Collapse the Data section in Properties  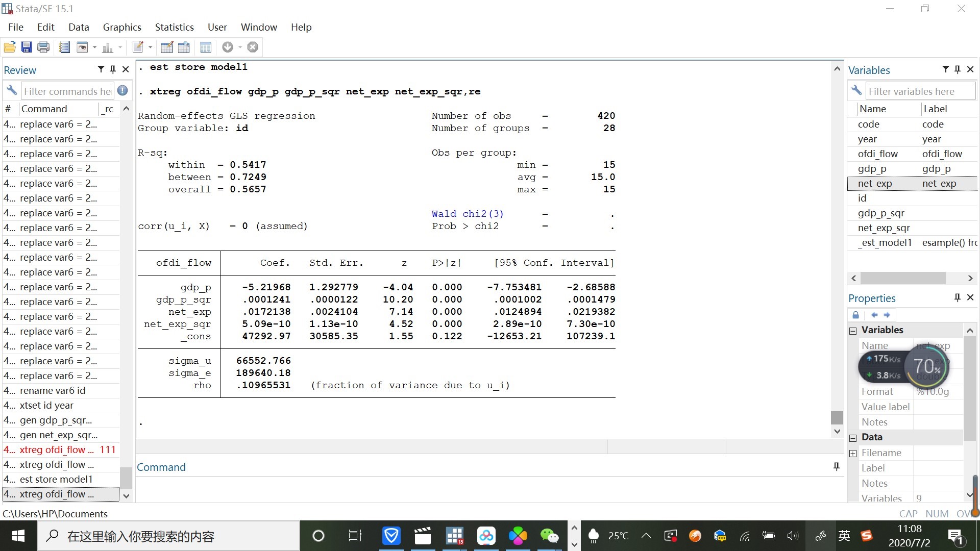point(853,438)
